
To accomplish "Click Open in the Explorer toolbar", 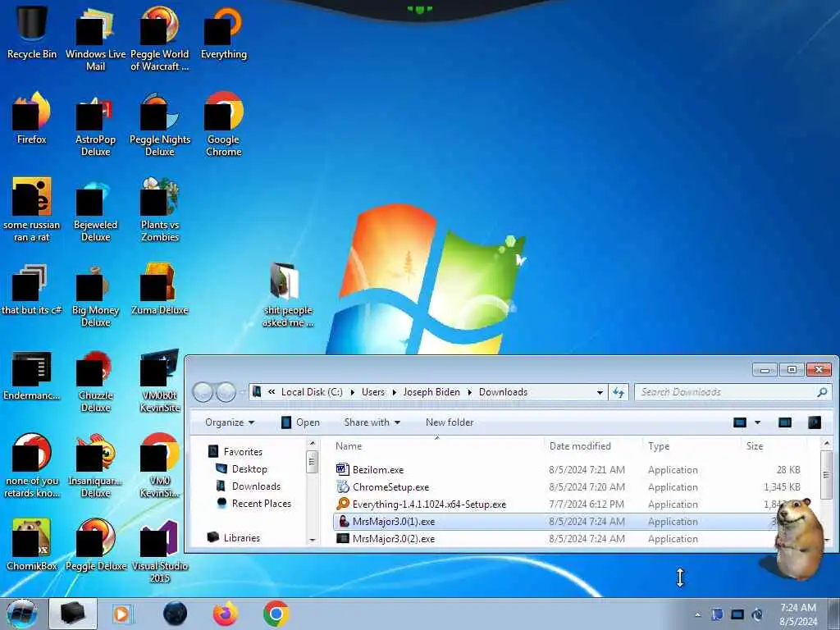I will (x=300, y=422).
